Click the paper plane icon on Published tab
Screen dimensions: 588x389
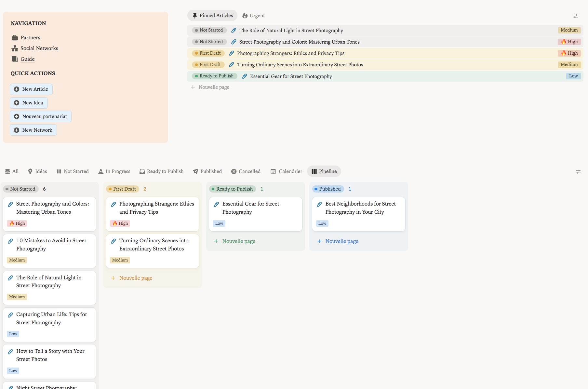point(195,171)
